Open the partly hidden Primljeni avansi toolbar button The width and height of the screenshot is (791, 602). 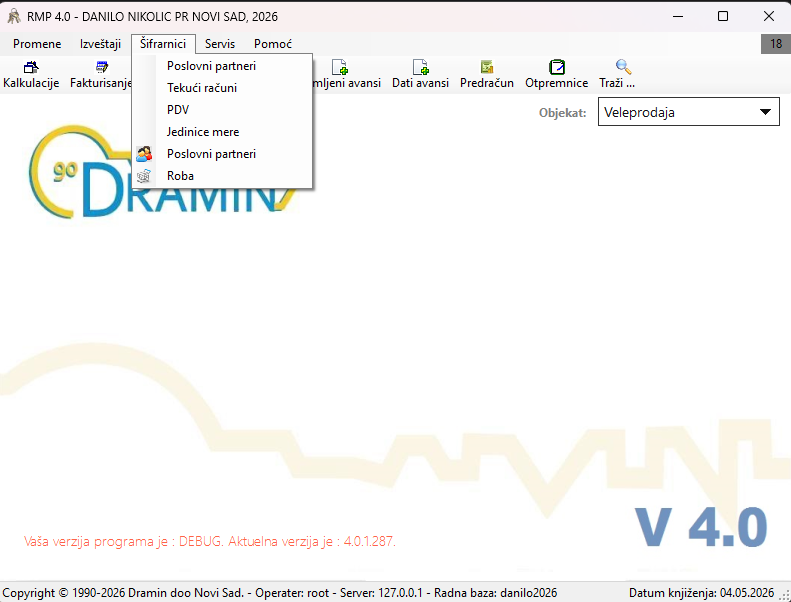coord(347,75)
